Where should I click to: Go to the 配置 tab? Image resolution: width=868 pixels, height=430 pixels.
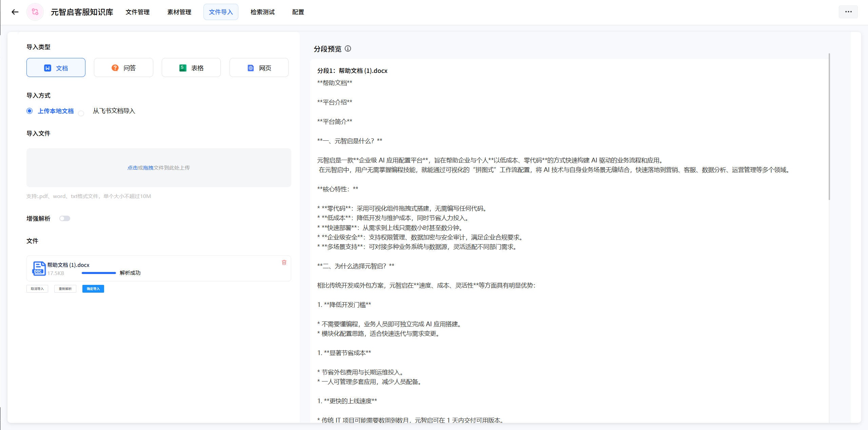298,12
